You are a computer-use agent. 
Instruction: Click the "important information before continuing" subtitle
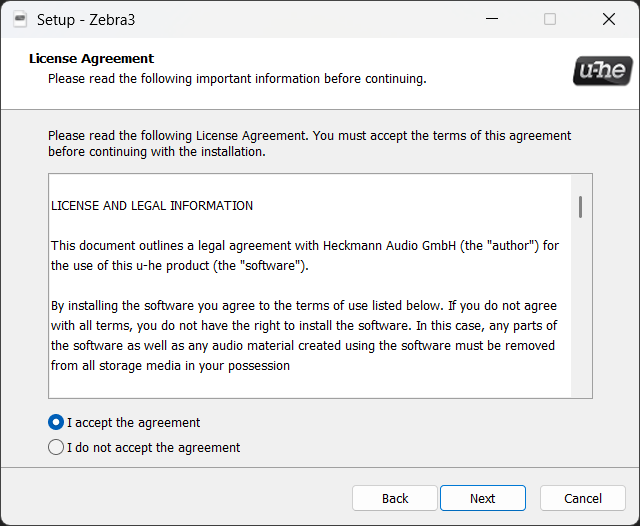coord(237,78)
